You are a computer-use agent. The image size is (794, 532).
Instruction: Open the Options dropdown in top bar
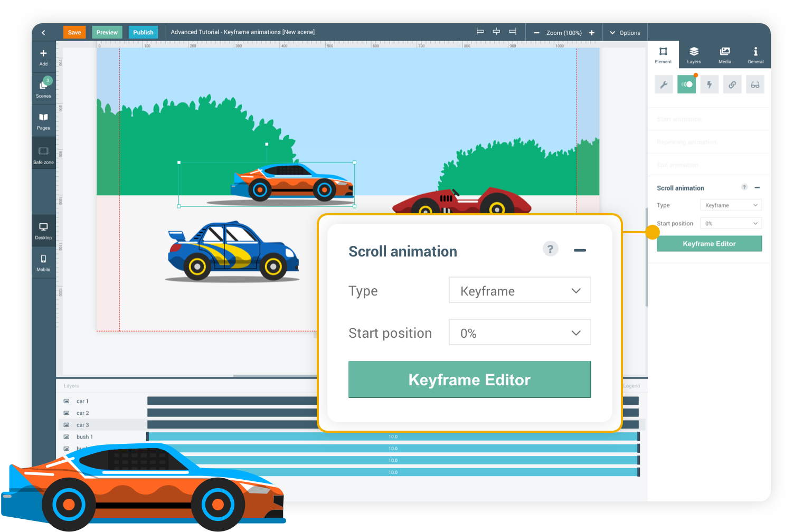[x=625, y=33]
